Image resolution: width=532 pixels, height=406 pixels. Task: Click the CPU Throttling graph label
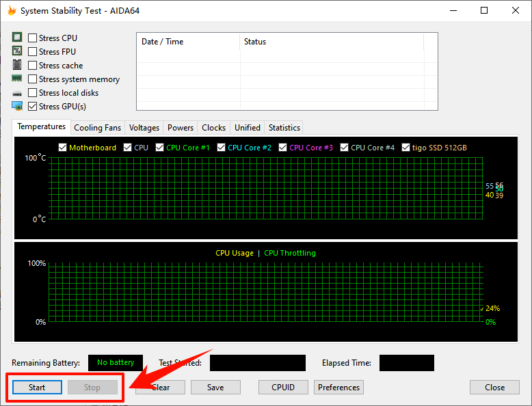tap(290, 253)
